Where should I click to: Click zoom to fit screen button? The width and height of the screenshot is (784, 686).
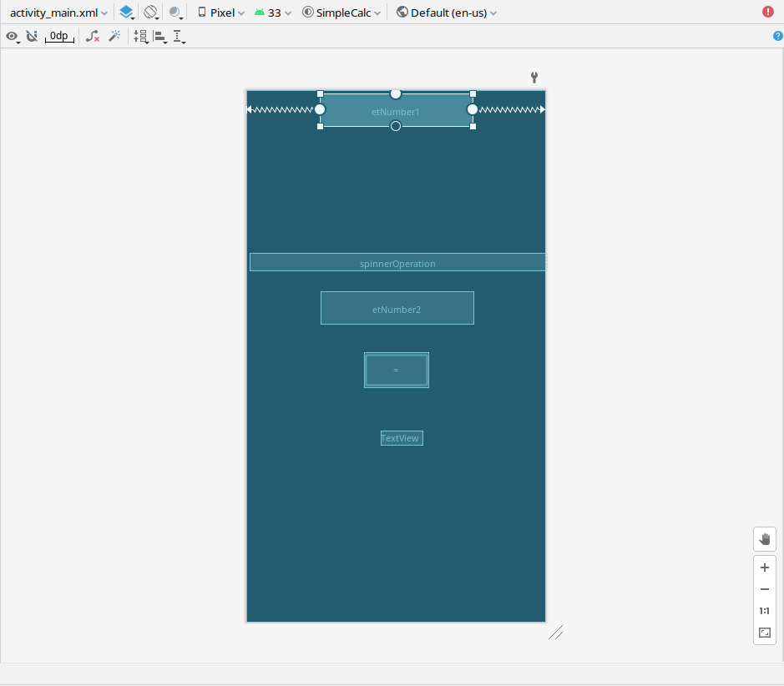pyautogui.click(x=764, y=633)
